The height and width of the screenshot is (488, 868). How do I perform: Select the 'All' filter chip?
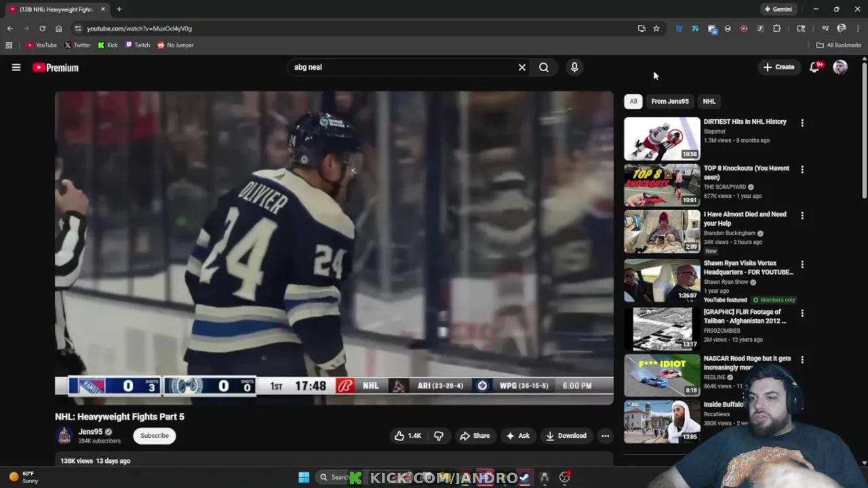coord(633,101)
